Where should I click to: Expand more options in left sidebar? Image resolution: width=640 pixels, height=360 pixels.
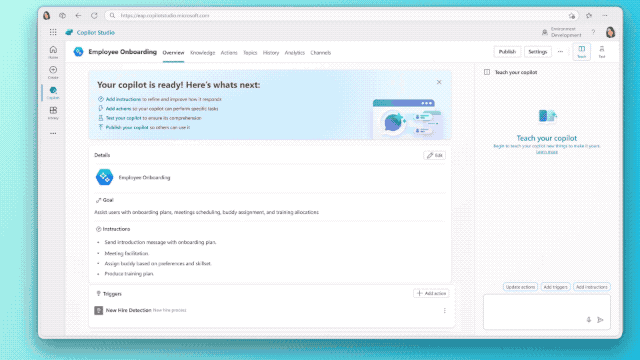pyautogui.click(x=53, y=133)
